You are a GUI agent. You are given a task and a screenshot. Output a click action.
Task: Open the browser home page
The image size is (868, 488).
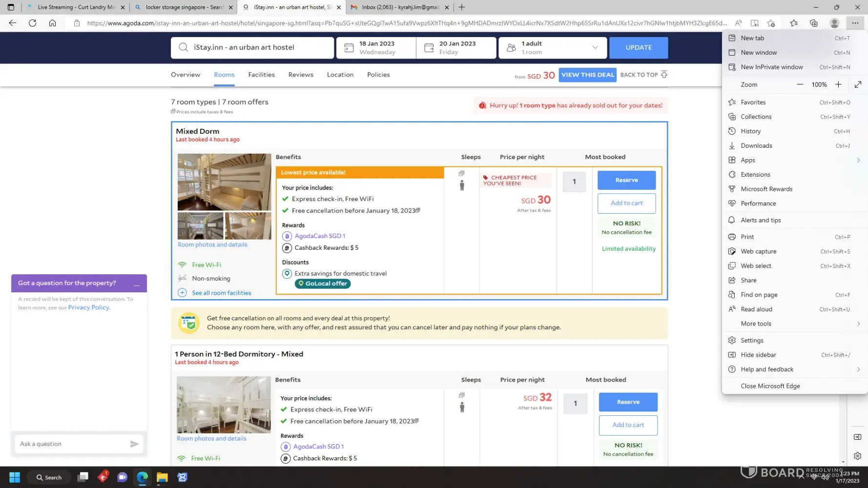[x=53, y=23]
